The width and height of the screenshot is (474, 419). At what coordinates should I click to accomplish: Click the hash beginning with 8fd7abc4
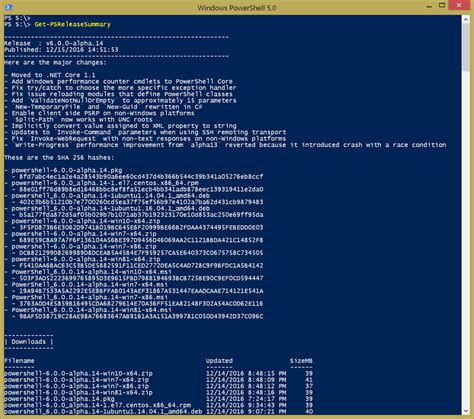pos(141,177)
